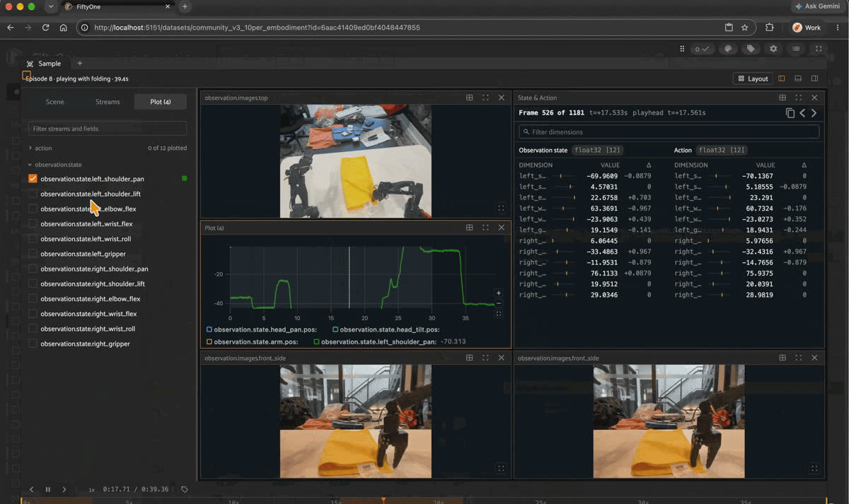Check observation.state.left_gripper
Image resolution: width=849 pixels, height=504 pixels.
[33, 254]
